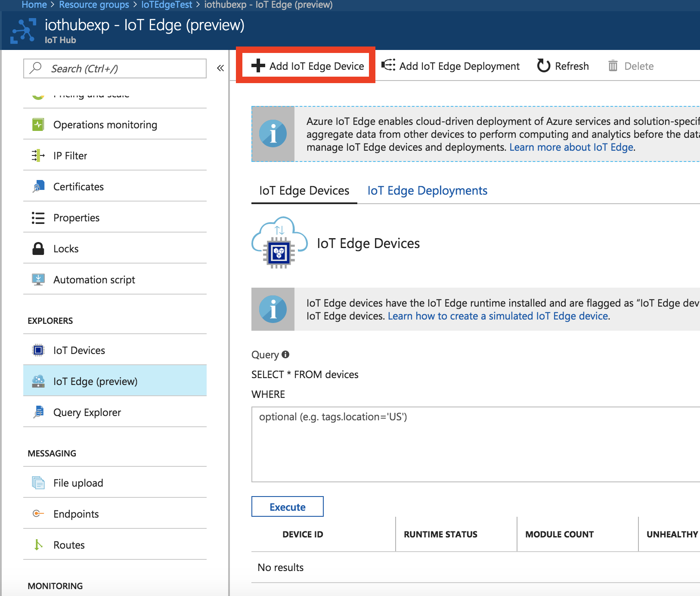Image resolution: width=700 pixels, height=596 pixels.
Task: Click the WHERE clause query text box
Action: [x=476, y=444]
